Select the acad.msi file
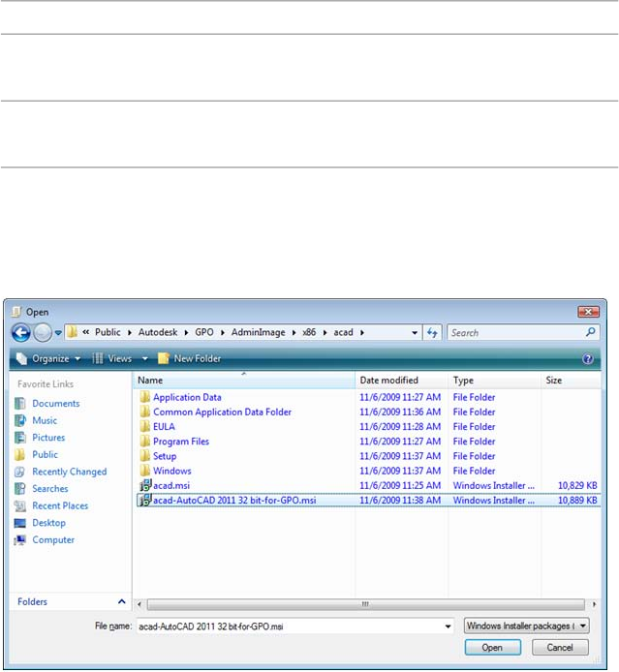Image resolution: width=619 pixels, height=672 pixels. coord(171,485)
